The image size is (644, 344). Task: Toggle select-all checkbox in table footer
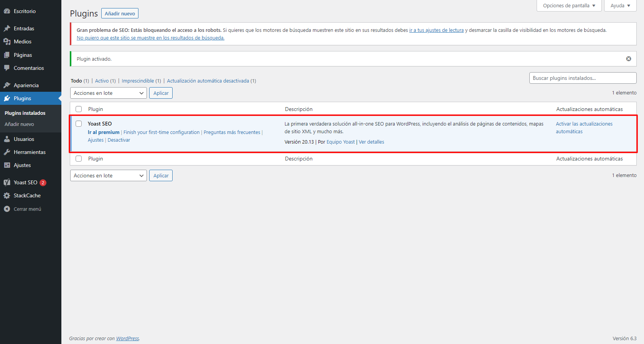(79, 159)
